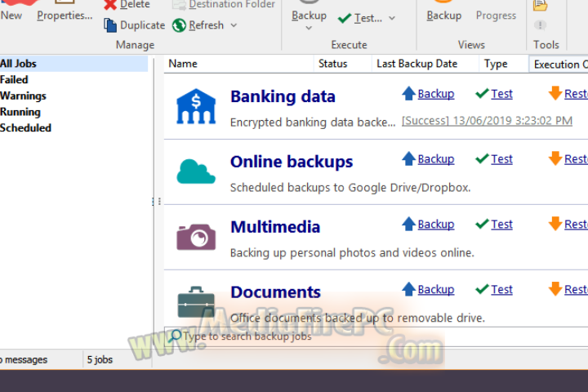Open the Documents job title

(276, 292)
